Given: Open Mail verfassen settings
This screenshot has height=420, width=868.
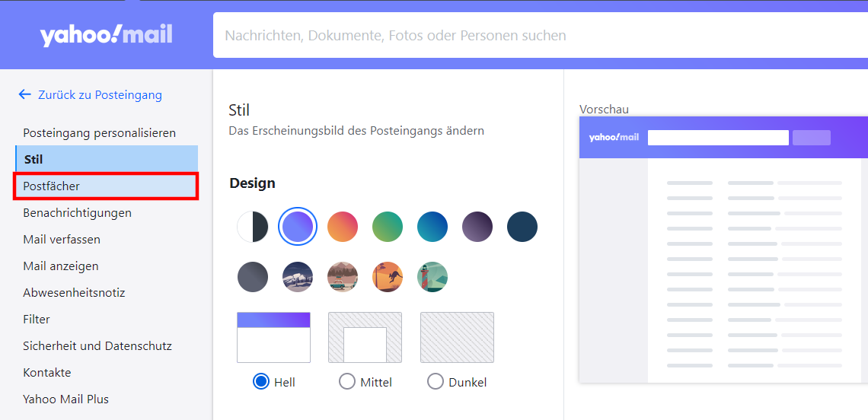Looking at the screenshot, I should (62, 240).
